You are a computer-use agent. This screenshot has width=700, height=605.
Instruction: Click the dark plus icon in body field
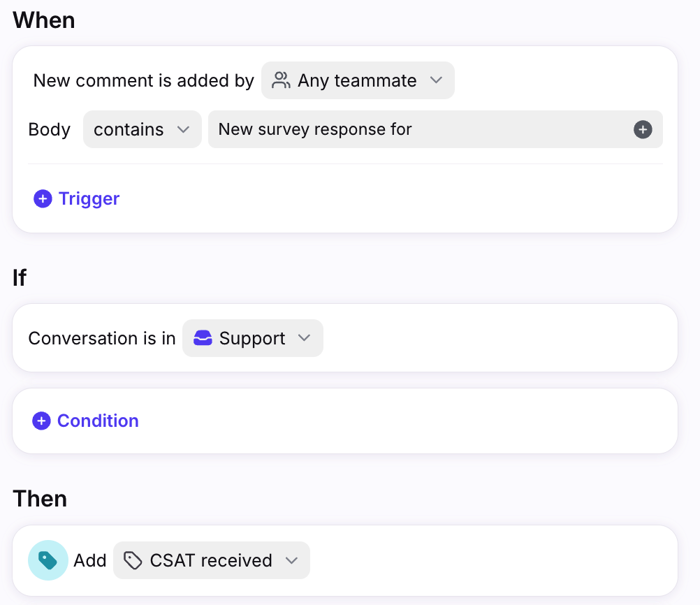click(x=643, y=129)
